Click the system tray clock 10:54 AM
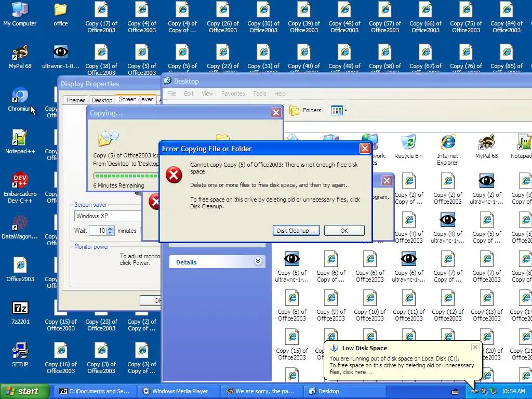 point(513,391)
